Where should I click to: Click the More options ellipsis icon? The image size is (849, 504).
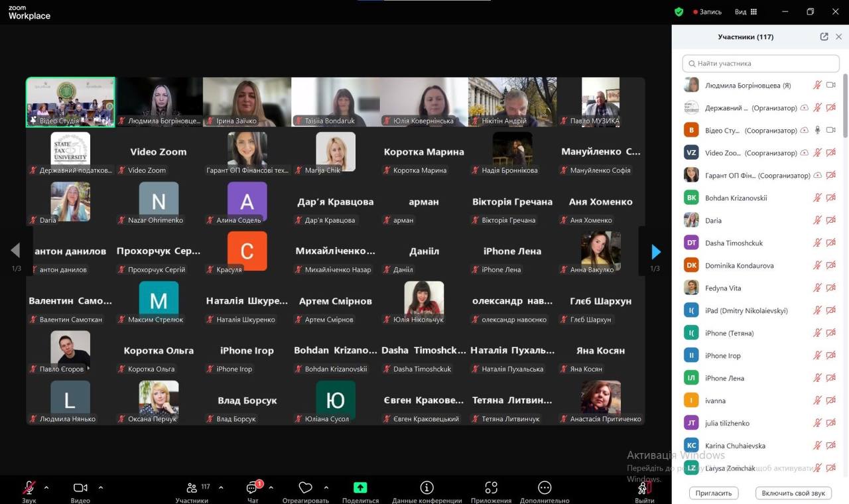point(545,487)
